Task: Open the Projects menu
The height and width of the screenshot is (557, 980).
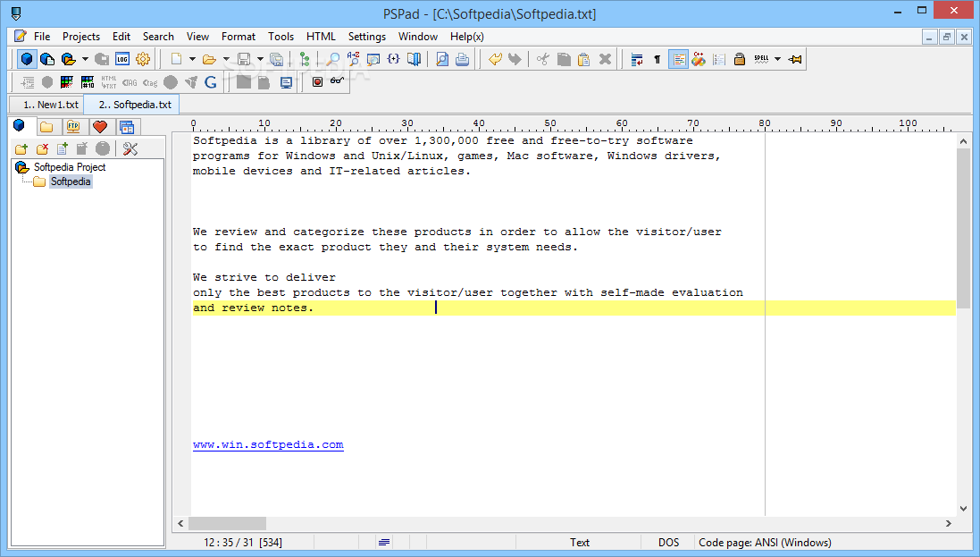Action: (81, 37)
